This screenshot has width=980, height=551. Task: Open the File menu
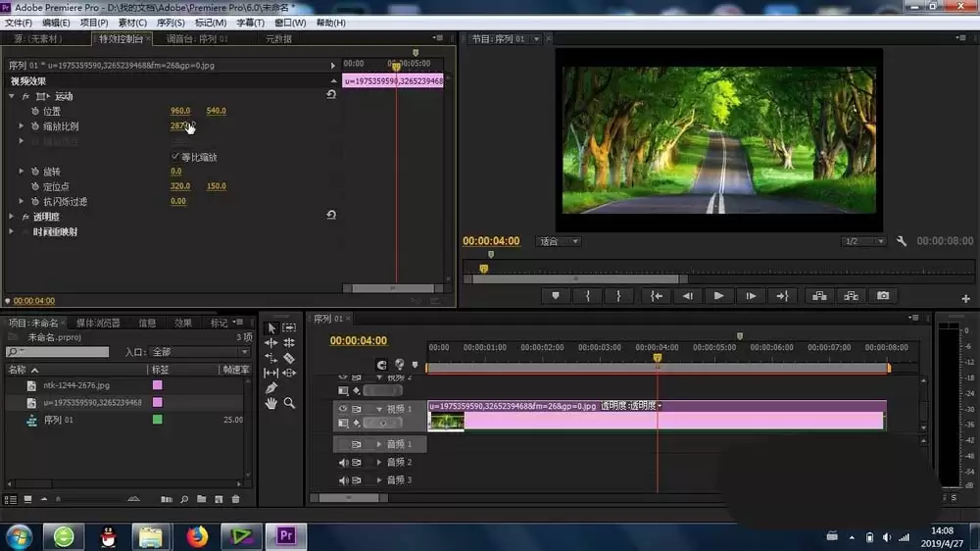click(19, 23)
